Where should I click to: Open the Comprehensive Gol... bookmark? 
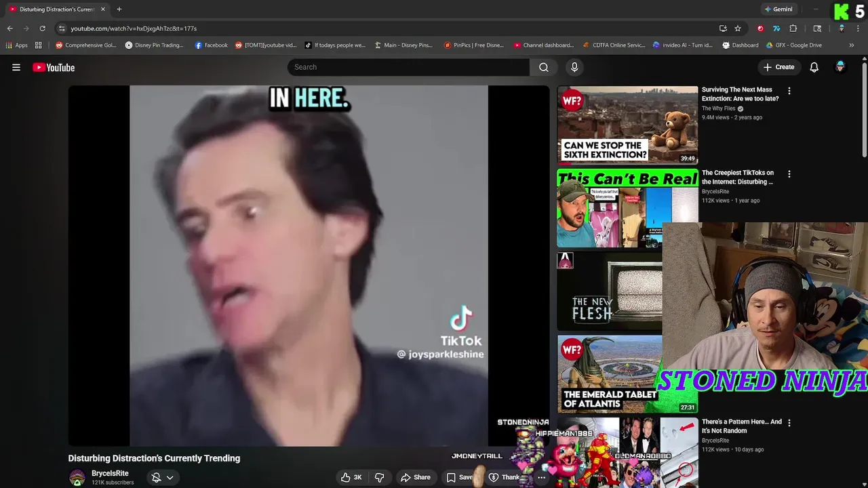[x=86, y=45]
